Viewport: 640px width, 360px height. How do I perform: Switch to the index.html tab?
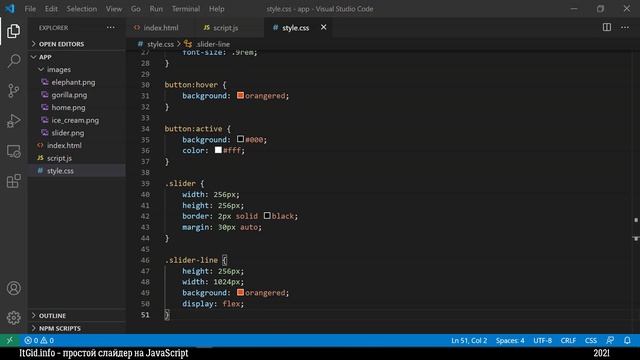(160, 28)
